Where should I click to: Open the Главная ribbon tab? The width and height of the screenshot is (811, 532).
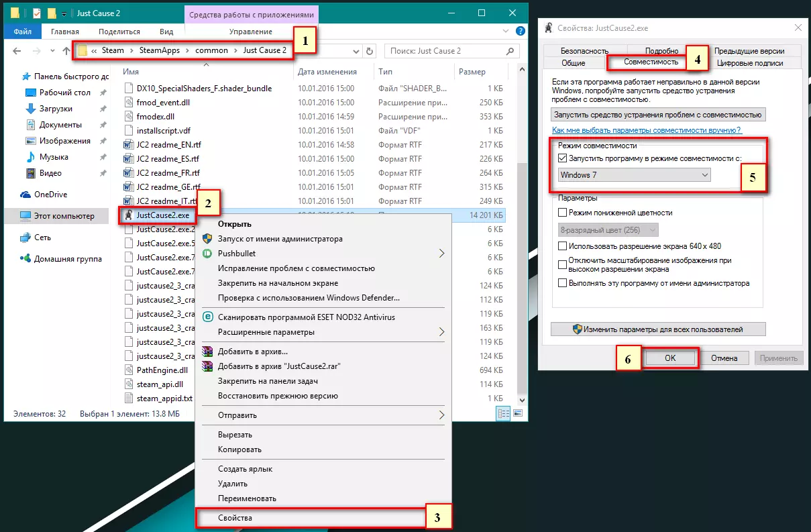[x=64, y=32]
